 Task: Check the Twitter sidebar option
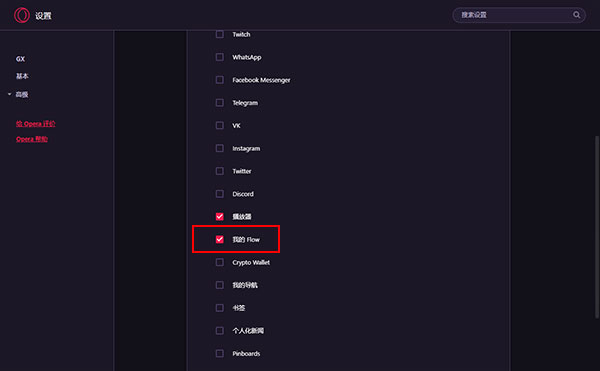click(x=220, y=171)
